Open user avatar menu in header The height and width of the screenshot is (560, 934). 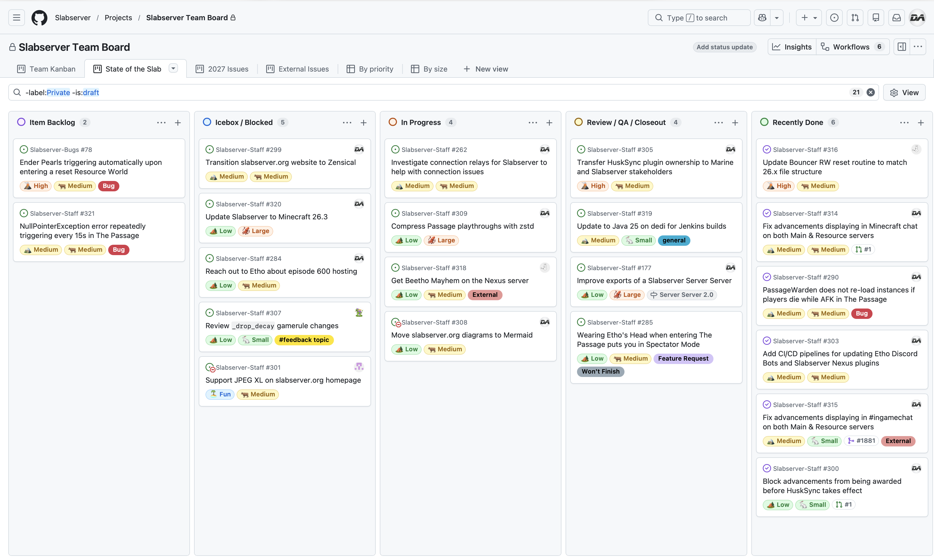point(917,18)
